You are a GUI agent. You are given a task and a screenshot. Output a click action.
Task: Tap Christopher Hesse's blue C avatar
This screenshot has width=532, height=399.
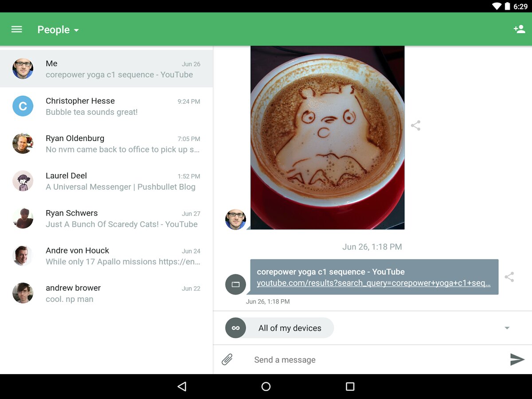tap(23, 106)
